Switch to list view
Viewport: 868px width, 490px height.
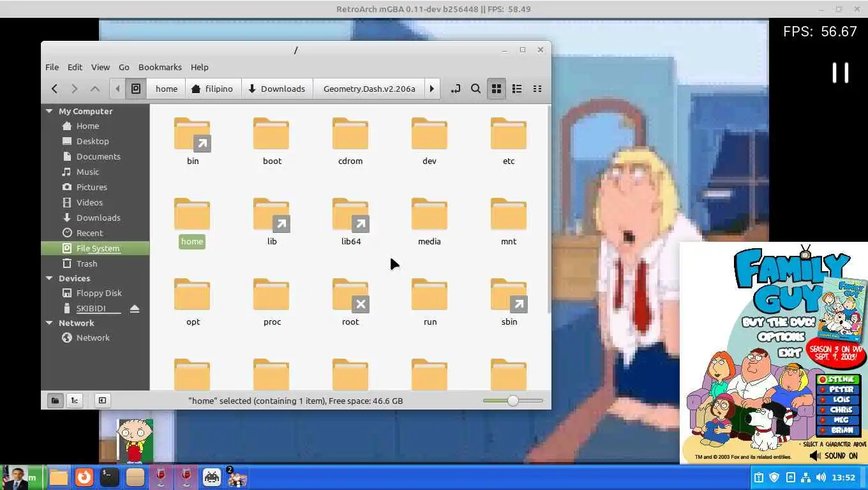click(x=517, y=89)
